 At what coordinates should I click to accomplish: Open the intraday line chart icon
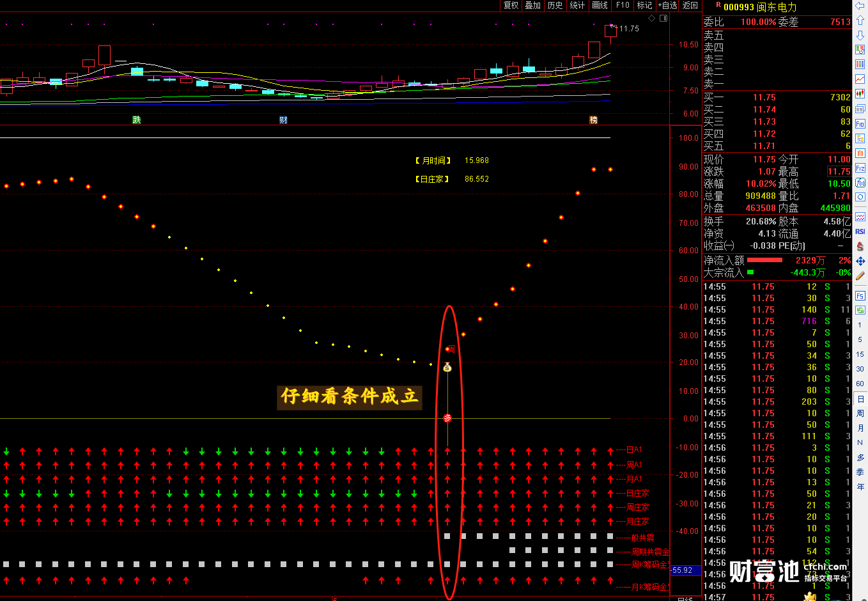(860, 79)
